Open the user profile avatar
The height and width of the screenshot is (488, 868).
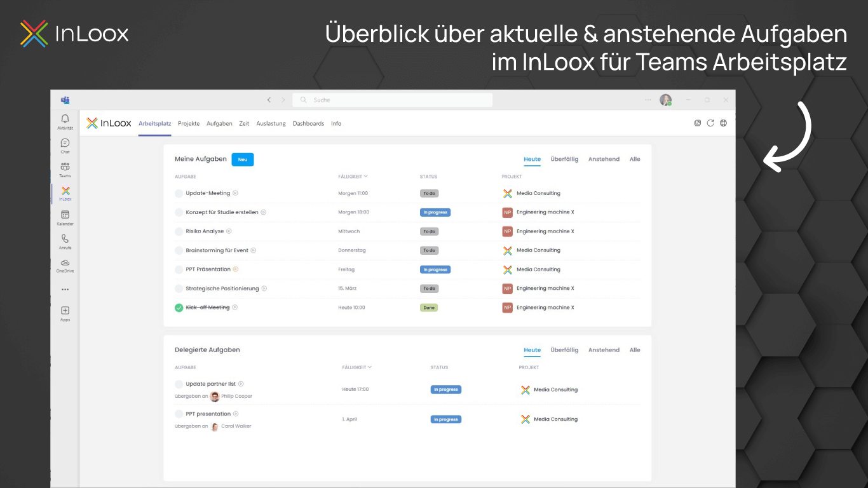[665, 100]
